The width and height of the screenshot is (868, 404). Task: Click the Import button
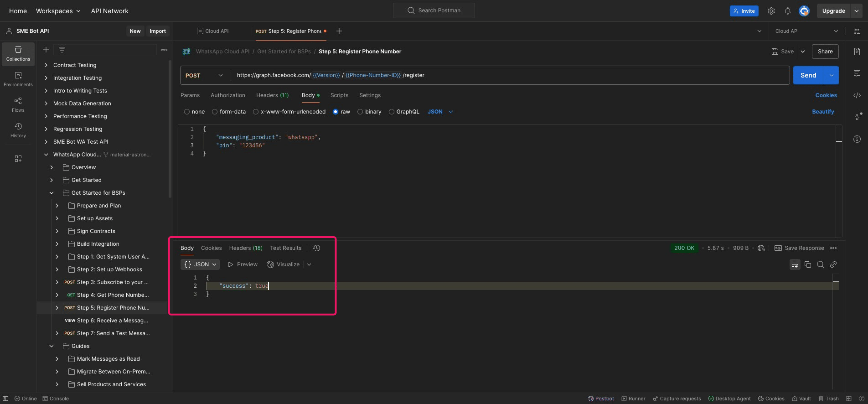click(158, 31)
